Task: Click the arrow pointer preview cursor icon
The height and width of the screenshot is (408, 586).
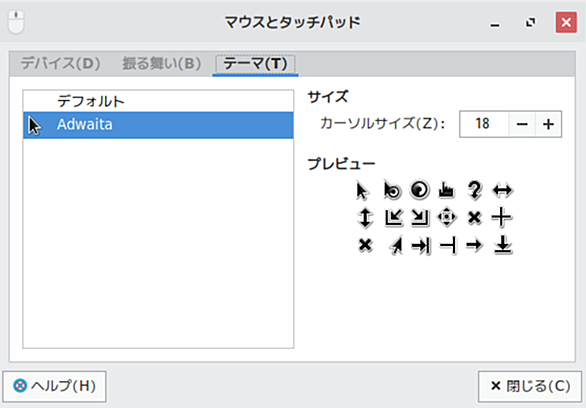Action: coord(363,191)
